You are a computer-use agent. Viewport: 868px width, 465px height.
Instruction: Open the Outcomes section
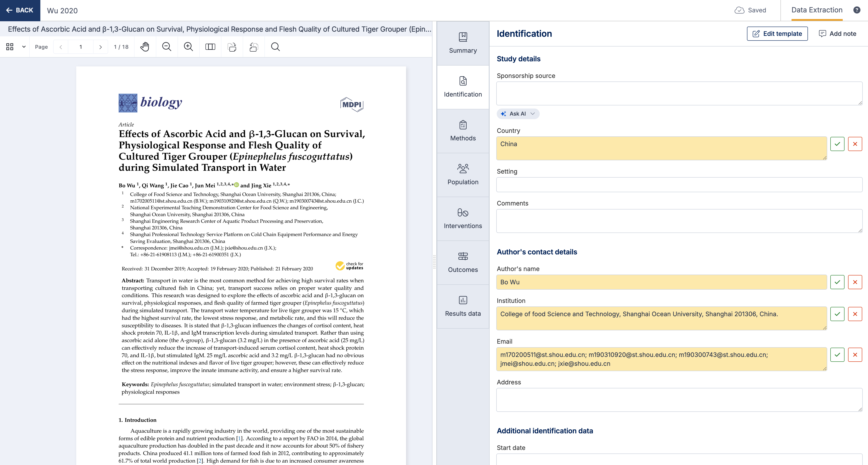pos(463,263)
